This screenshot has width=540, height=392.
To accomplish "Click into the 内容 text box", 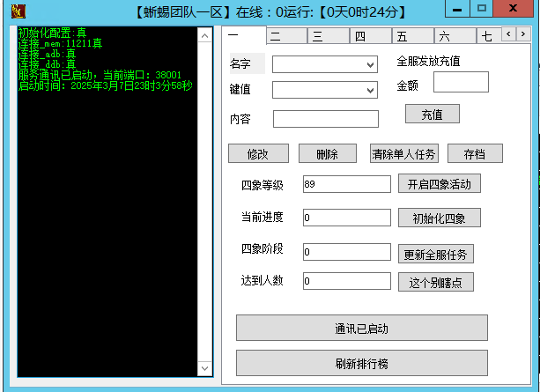I will [x=325, y=119].
